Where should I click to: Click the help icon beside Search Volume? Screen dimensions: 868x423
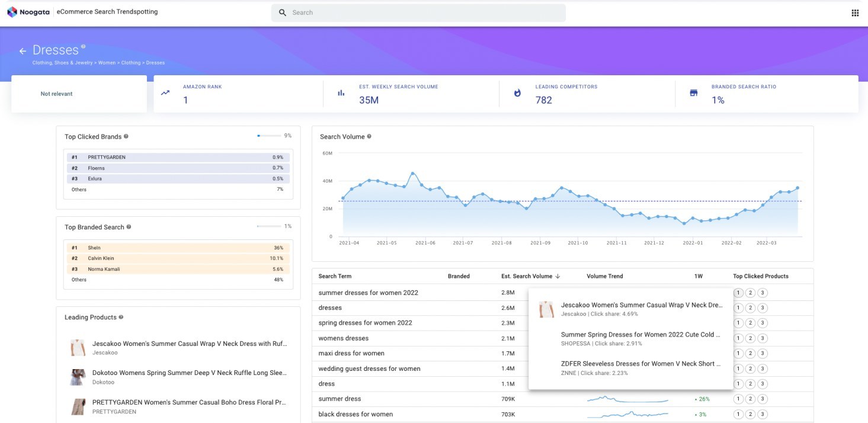pos(369,137)
